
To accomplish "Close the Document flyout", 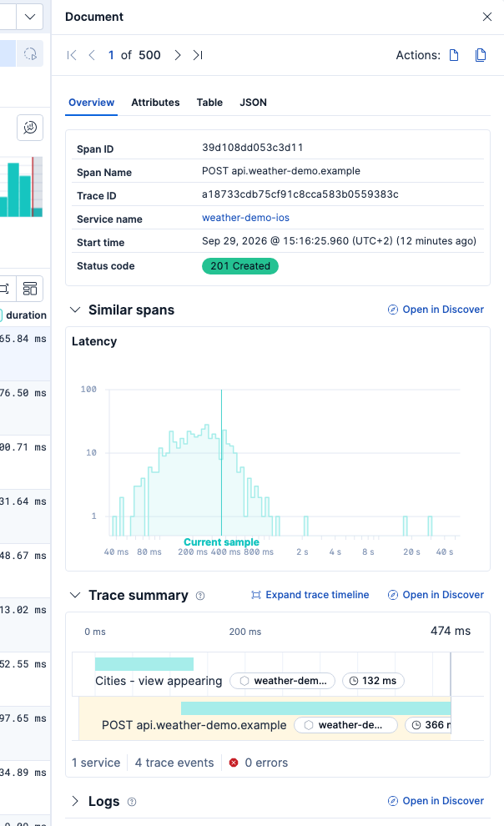I will pos(487,17).
